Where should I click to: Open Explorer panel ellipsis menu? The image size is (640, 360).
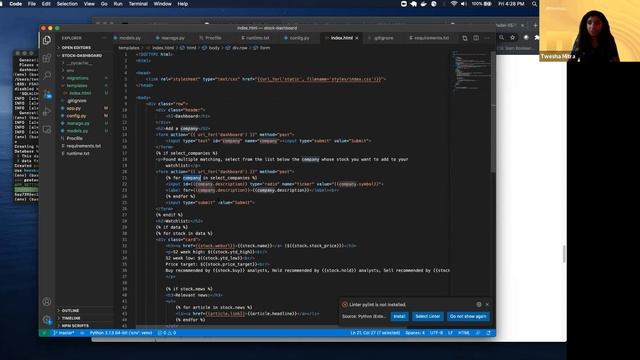pyautogui.click(x=104, y=38)
